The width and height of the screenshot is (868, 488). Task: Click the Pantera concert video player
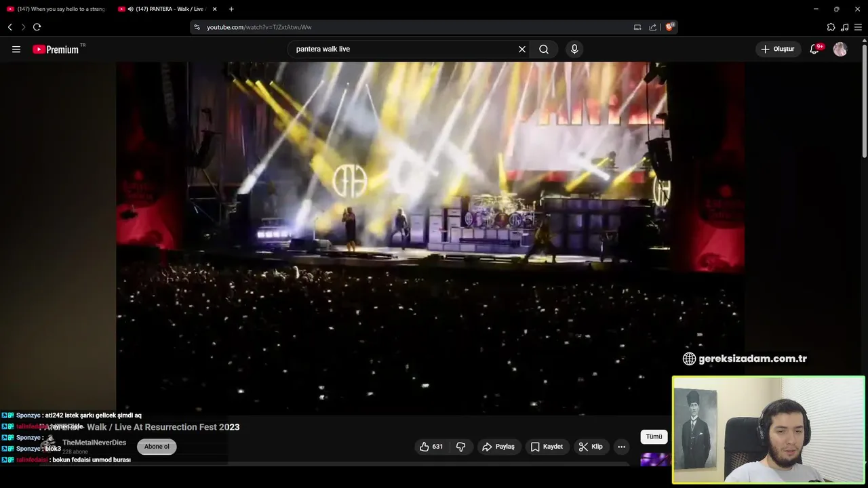click(430, 237)
